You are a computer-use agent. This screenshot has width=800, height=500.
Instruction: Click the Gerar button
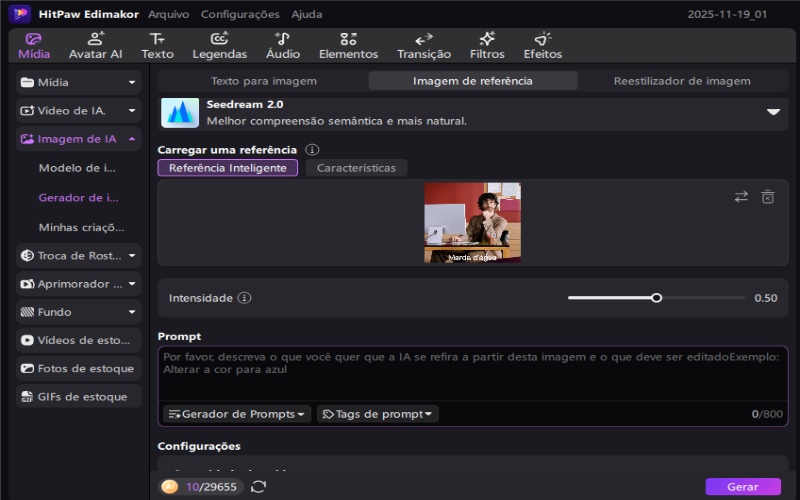pyautogui.click(x=743, y=487)
